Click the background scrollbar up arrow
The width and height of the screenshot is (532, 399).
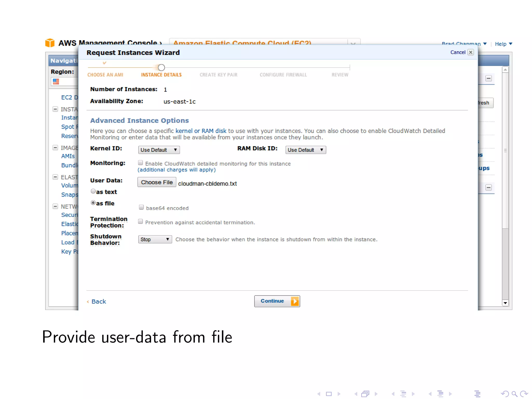click(505, 70)
